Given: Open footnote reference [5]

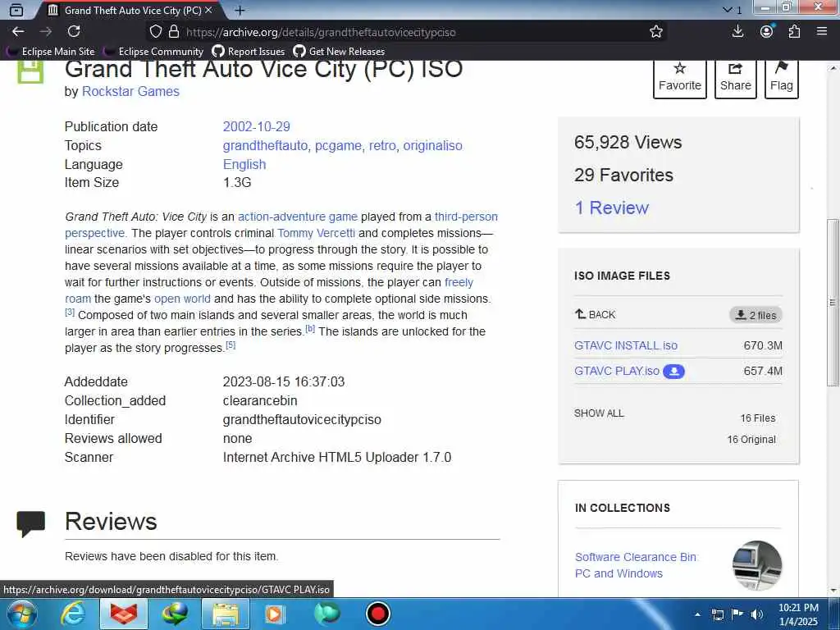Looking at the screenshot, I should 231,345.
